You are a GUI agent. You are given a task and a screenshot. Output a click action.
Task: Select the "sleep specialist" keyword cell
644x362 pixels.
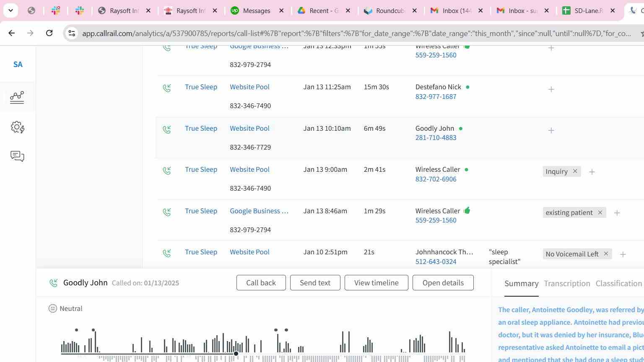click(504, 256)
